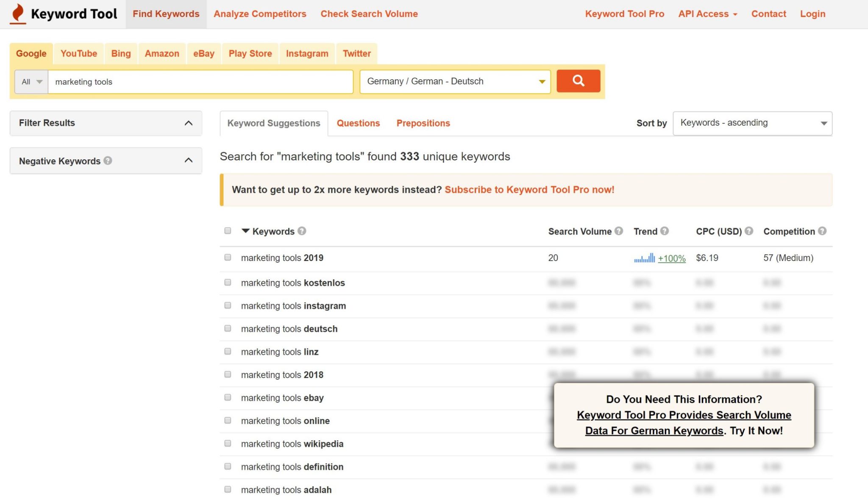Click help icon beside Search Volume header
The image size is (868, 500).
(619, 231)
